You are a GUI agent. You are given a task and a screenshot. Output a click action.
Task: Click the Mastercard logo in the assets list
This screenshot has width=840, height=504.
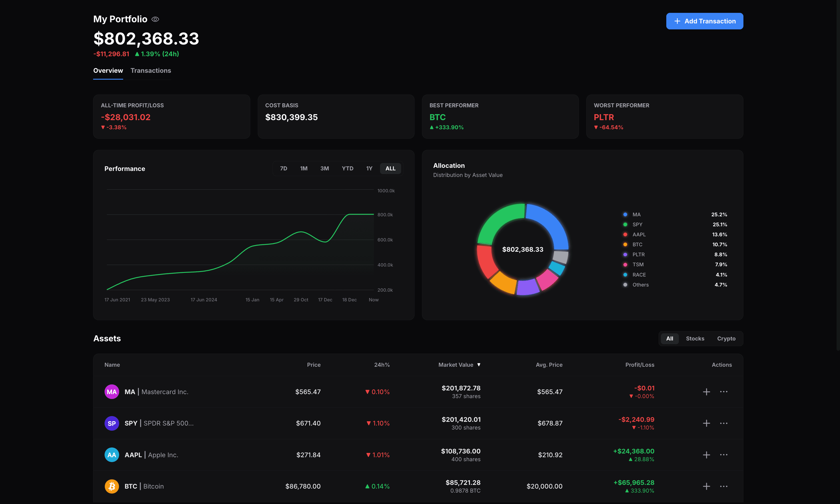coord(111,391)
